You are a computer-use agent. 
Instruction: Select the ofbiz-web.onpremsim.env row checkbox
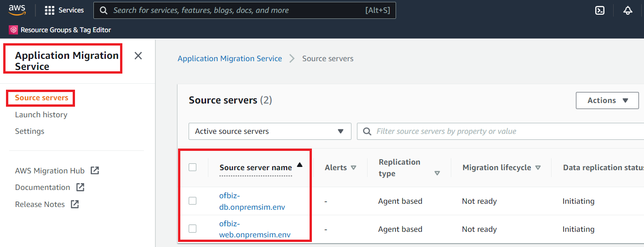pos(193,229)
